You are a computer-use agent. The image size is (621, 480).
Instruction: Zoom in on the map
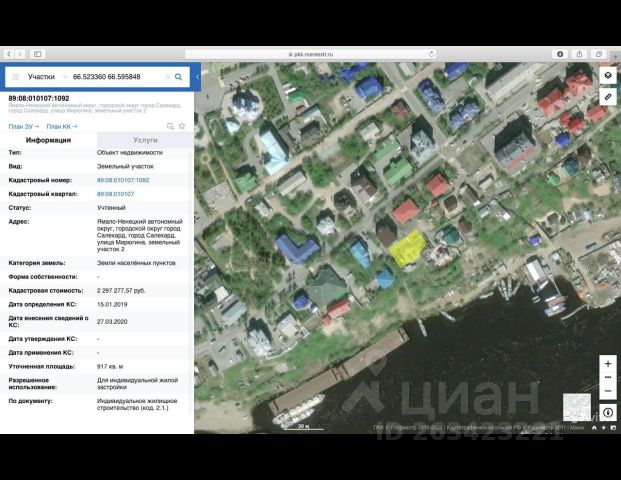(607, 363)
